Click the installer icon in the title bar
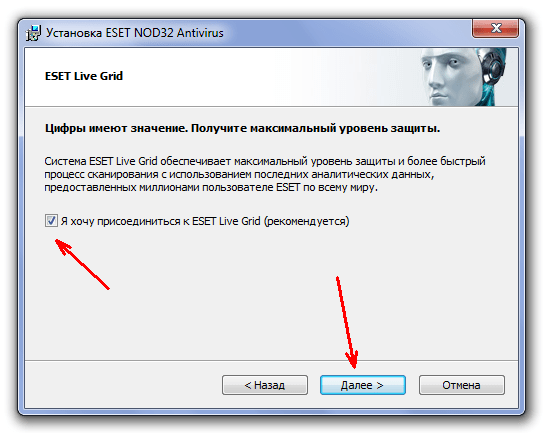This screenshot has width=551, height=433. (x=33, y=33)
